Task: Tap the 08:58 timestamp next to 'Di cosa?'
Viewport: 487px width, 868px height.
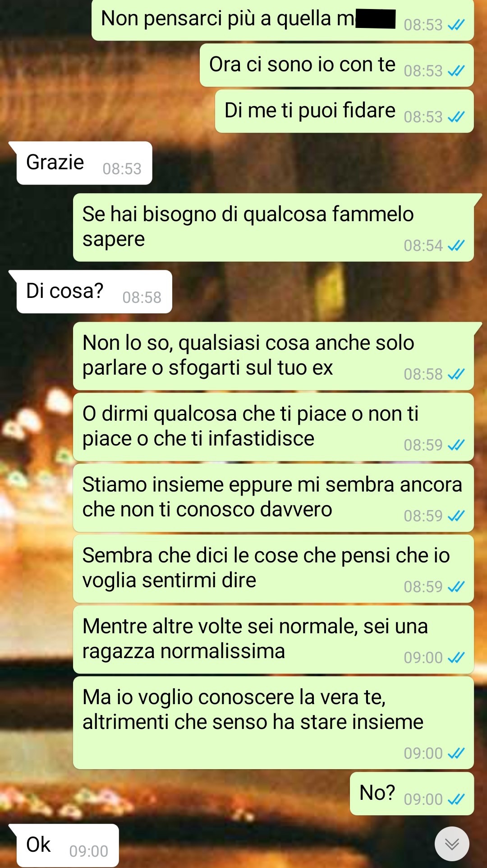Action: click(142, 297)
